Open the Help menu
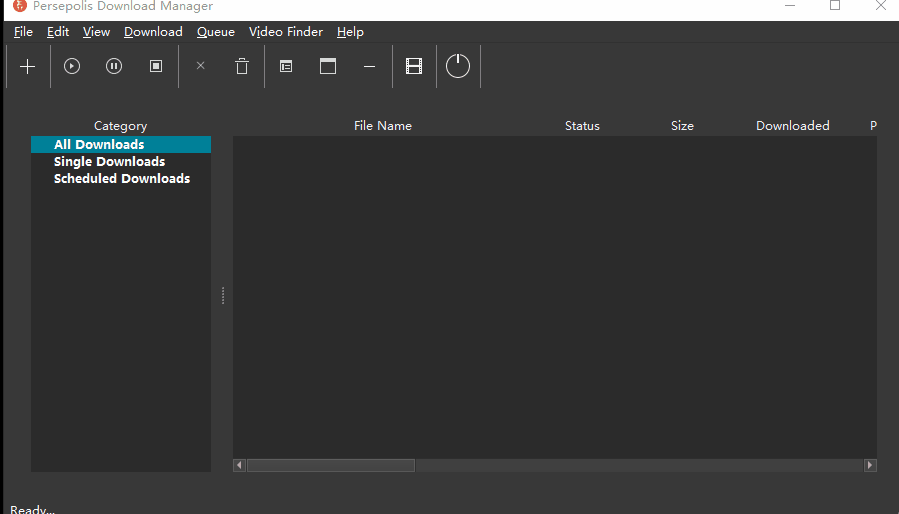The width and height of the screenshot is (899, 514). coord(350,32)
